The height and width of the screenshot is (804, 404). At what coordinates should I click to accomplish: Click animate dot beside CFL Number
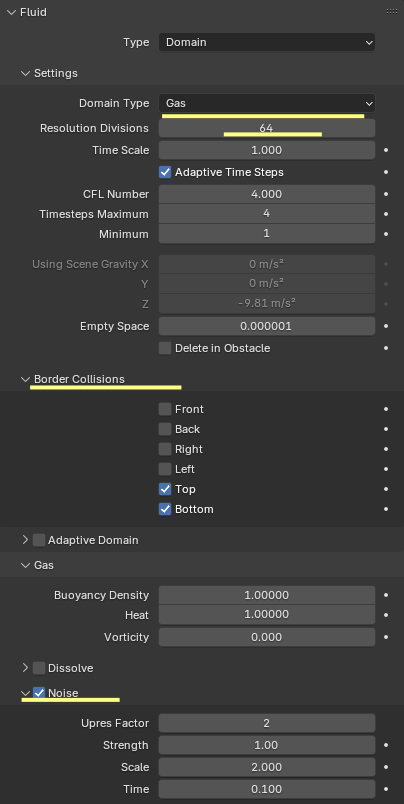(x=386, y=194)
